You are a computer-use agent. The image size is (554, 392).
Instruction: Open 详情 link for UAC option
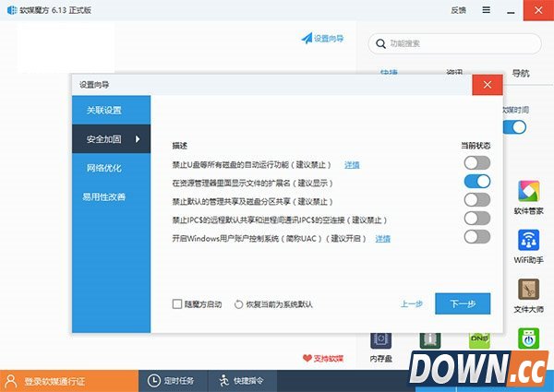point(382,239)
